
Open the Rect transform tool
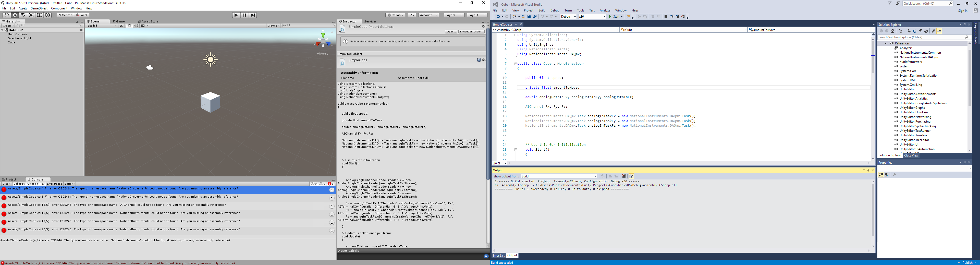pyautogui.click(x=39, y=15)
